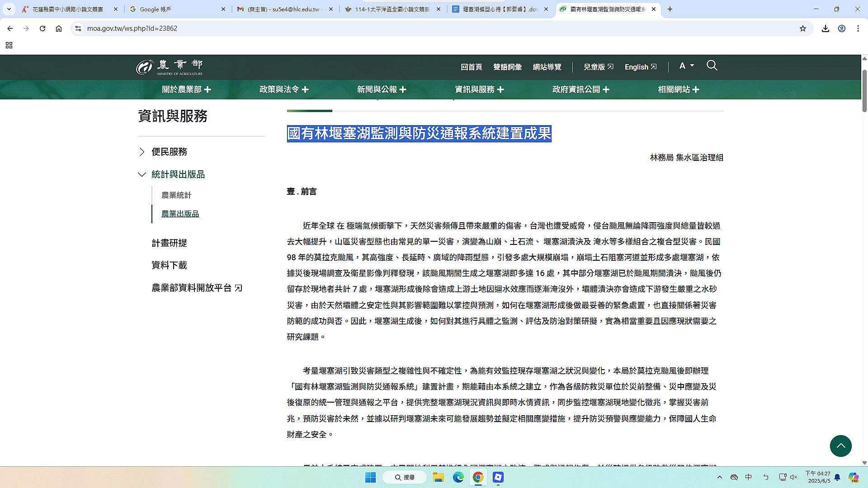Reload the page with refresh icon

[42, 28]
